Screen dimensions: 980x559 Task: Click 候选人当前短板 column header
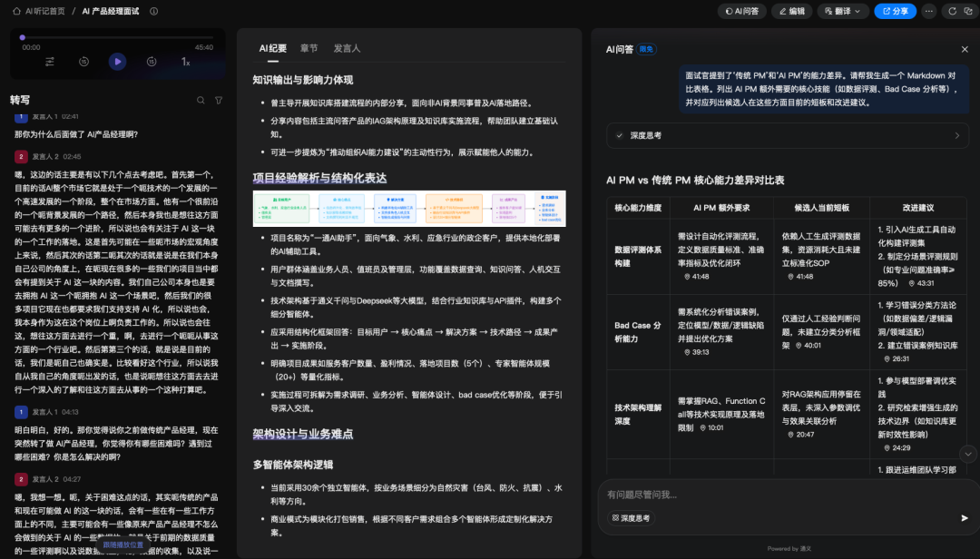(x=821, y=208)
